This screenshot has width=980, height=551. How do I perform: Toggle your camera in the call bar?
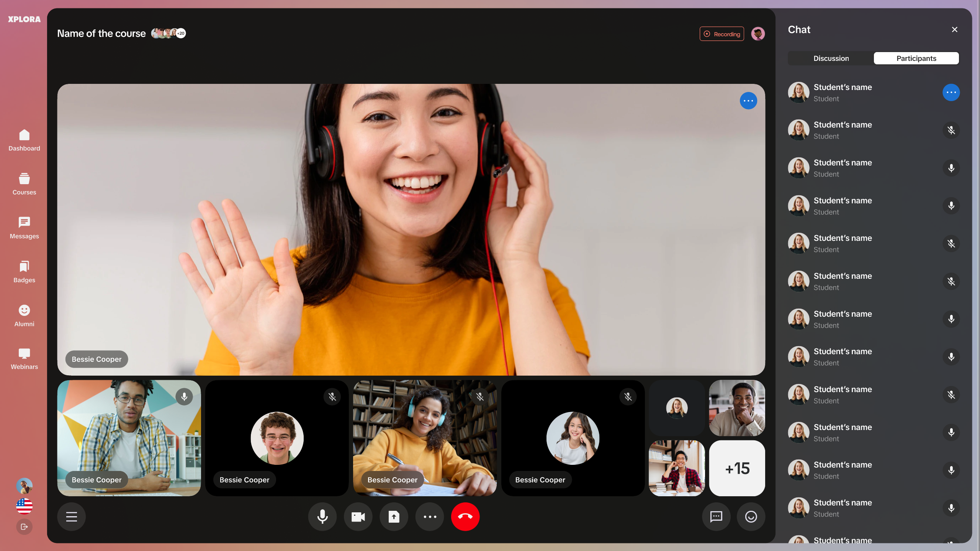(x=358, y=517)
